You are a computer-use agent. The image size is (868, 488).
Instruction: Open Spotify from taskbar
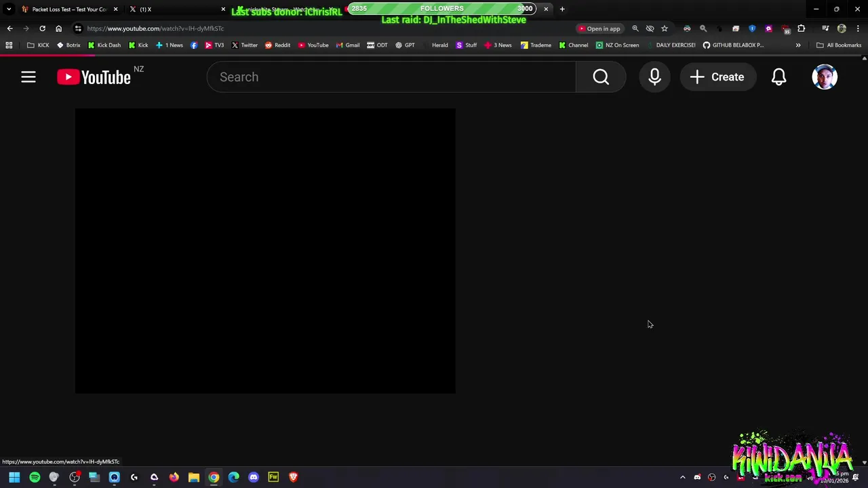[x=35, y=477]
